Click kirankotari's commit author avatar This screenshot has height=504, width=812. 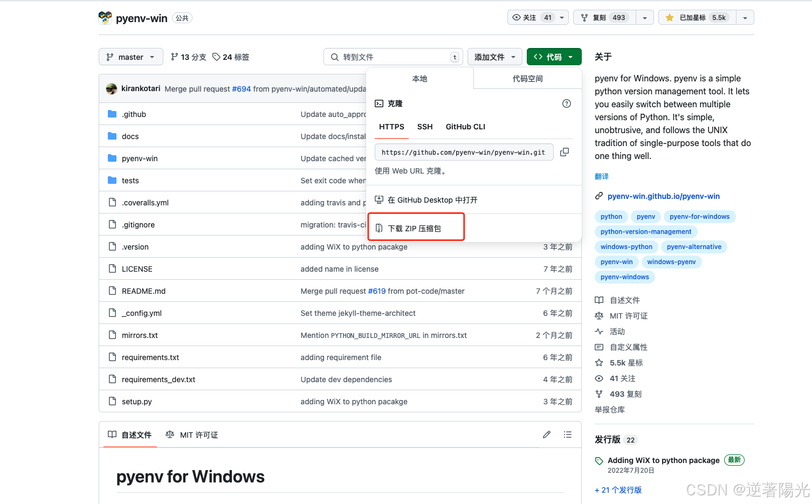pyautogui.click(x=112, y=89)
